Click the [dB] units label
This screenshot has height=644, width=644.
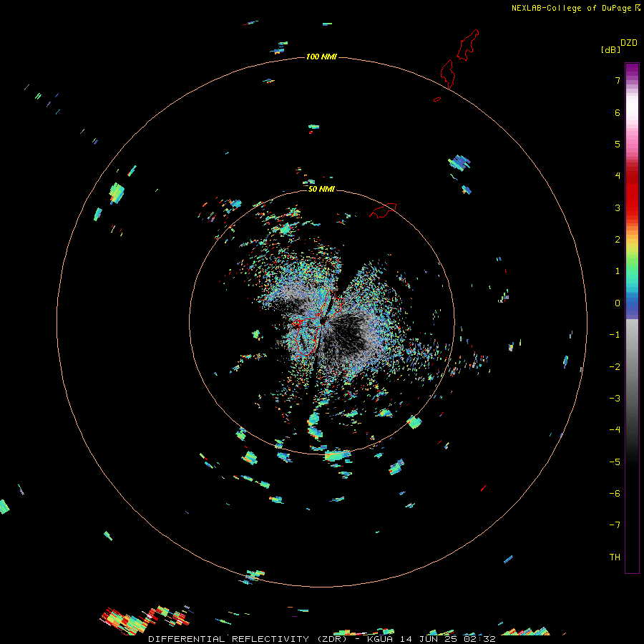(x=611, y=50)
